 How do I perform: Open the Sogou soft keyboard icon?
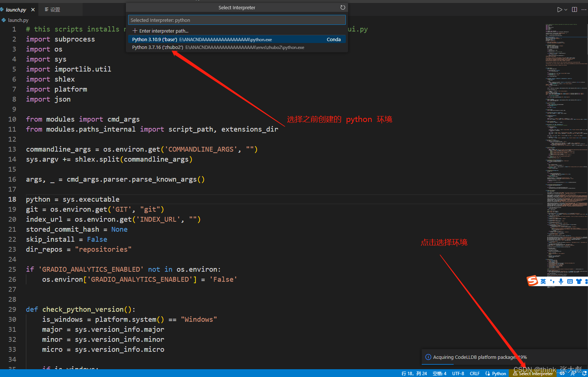point(570,281)
